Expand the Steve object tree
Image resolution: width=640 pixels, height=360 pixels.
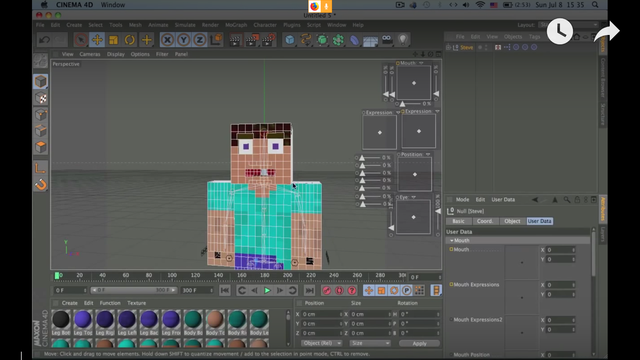449,47
